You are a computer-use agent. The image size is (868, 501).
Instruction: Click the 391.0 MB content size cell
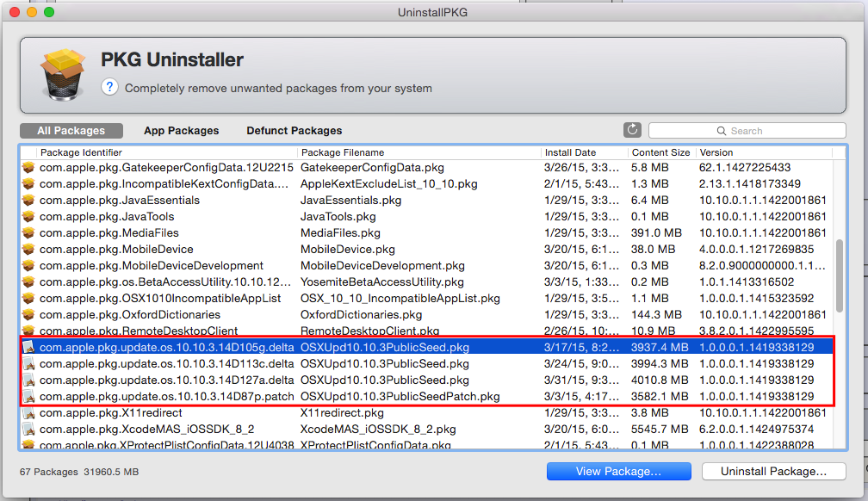point(656,232)
